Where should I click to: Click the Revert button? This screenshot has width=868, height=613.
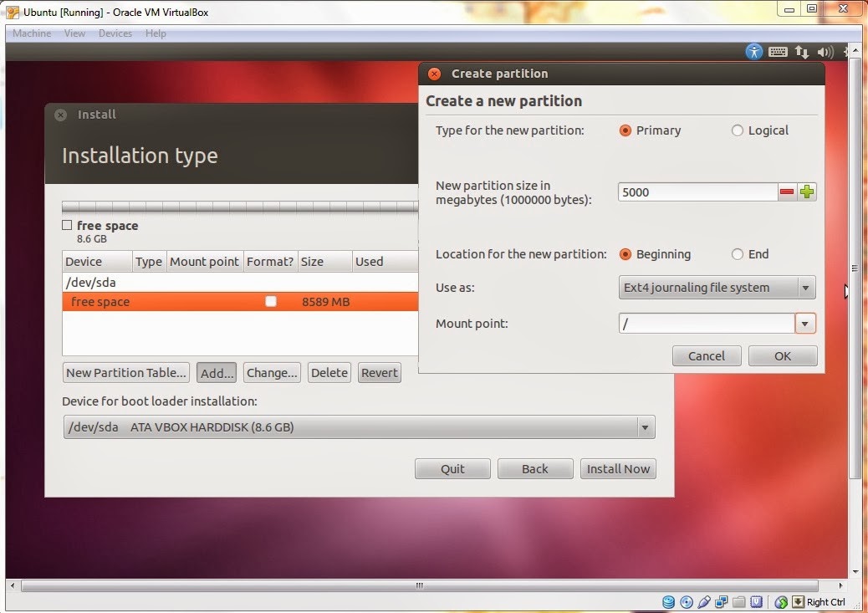tap(379, 373)
